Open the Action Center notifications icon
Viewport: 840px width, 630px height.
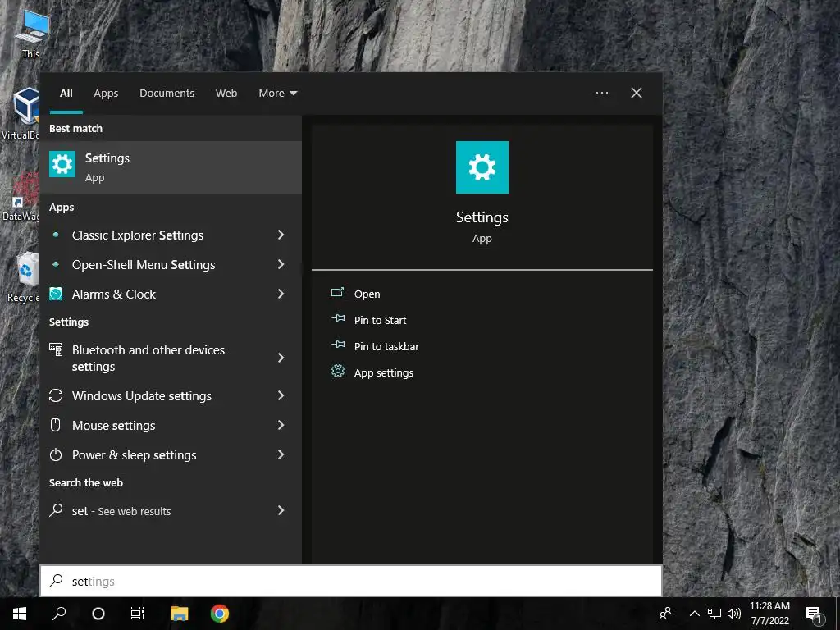click(x=815, y=614)
